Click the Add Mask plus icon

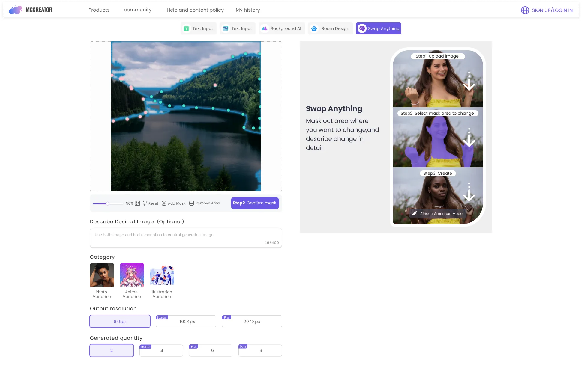tap(164, 203)
